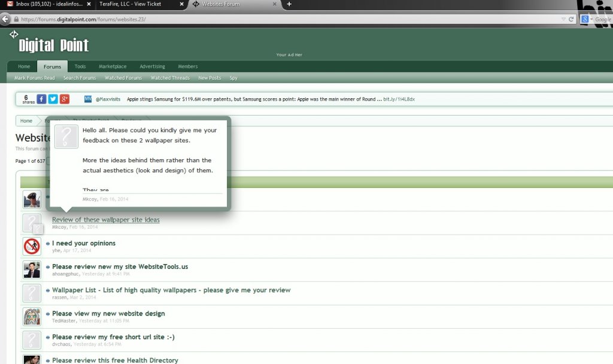Image resolution: width=613 pixels, height=364 pixels.
Task: Click Mkcoy name in preview tooltip
Action: 90,199
